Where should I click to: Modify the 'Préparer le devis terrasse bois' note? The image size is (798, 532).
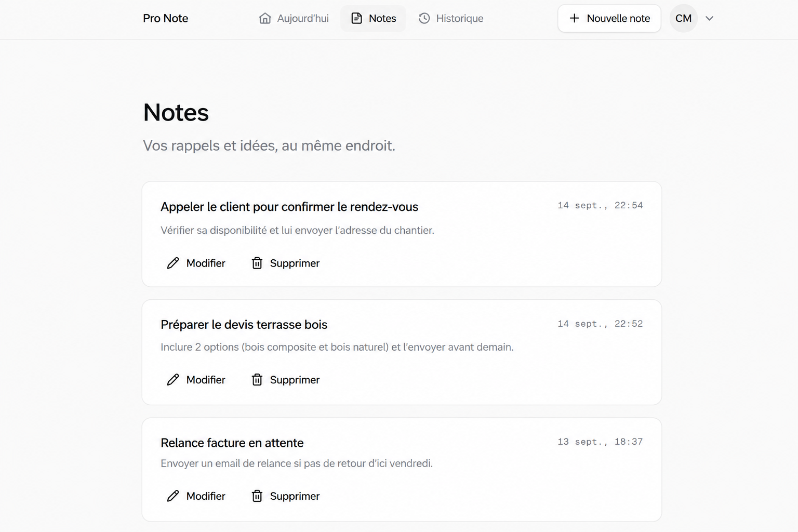196,380
